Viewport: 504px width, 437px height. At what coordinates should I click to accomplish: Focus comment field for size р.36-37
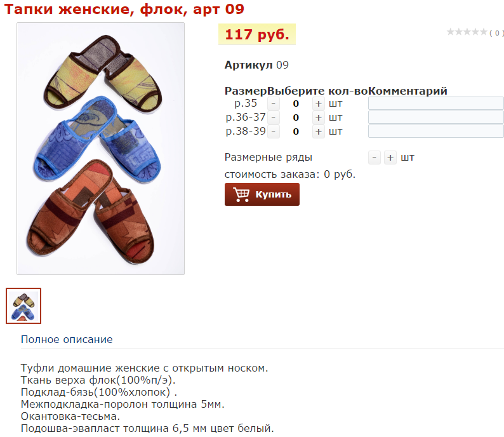click(436, 118)
